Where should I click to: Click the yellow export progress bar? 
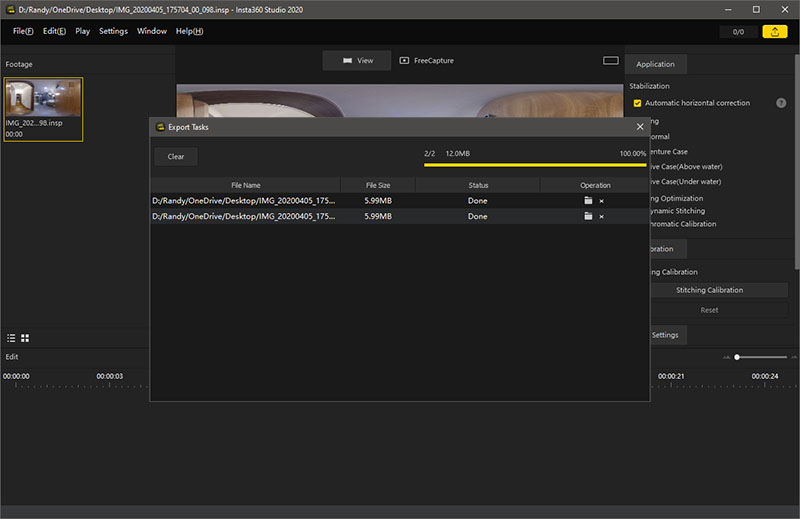(535, 165)
